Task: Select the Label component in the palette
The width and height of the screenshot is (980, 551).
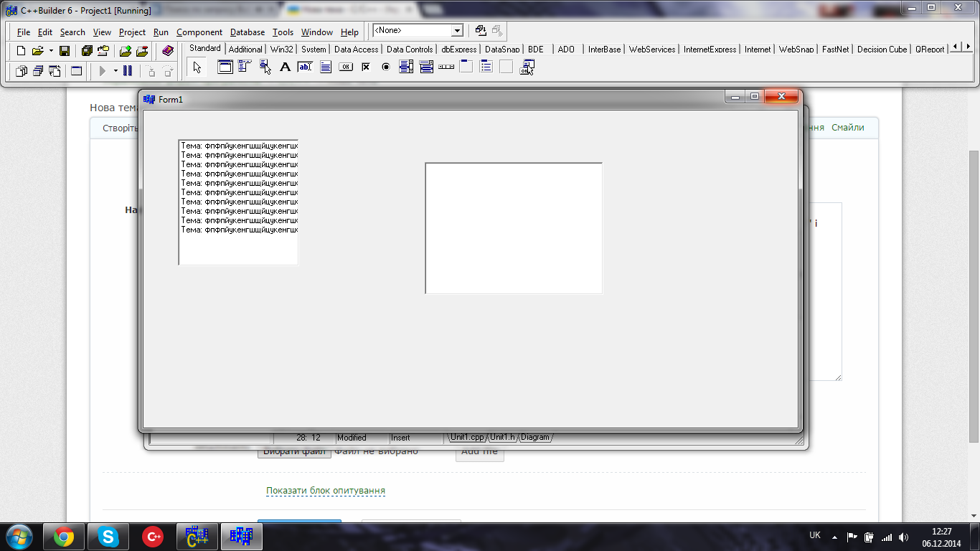Action: pos(285,67)
